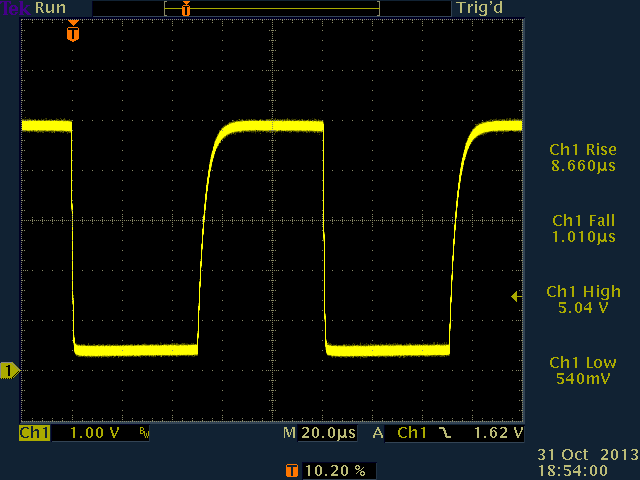Viewport: 640px width, 480px height.
Task: Select the Ch1 Rise measurement readout
Action: (x=583, y=158)
